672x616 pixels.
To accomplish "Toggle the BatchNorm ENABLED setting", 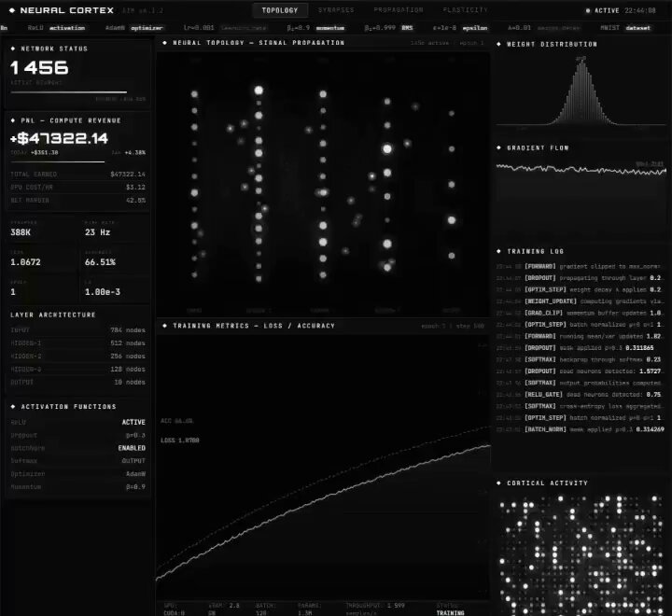I will [x=132, y=448].
